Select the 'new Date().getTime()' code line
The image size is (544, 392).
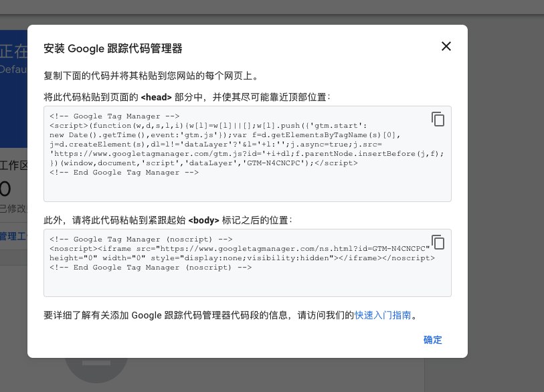point(225,135)
